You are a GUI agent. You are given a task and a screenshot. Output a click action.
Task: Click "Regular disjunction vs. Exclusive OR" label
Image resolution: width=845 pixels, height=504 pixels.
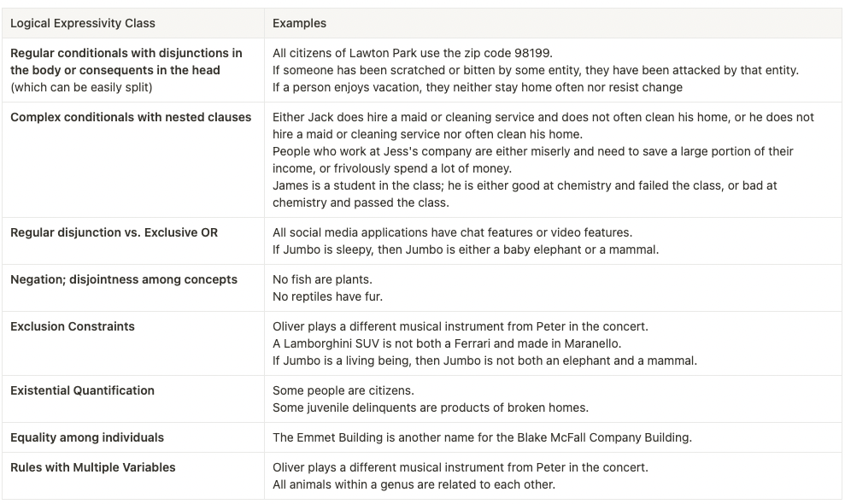tap(114, 232)
